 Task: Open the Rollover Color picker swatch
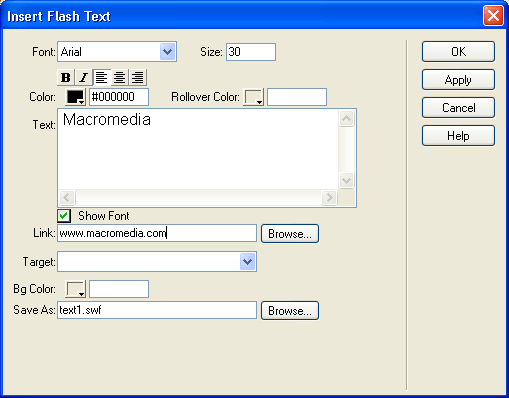pyautogui.click(x=254, y=97)
